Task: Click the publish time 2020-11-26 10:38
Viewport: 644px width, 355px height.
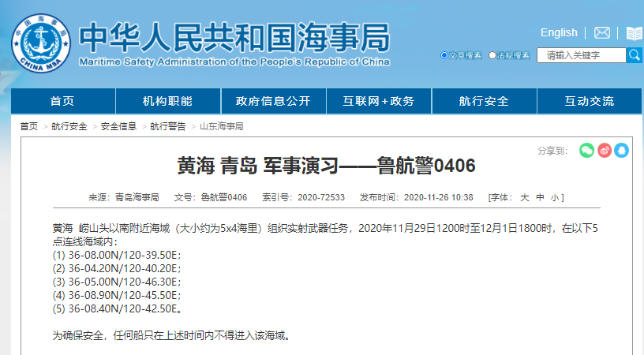Action: (x=439, y=197)
